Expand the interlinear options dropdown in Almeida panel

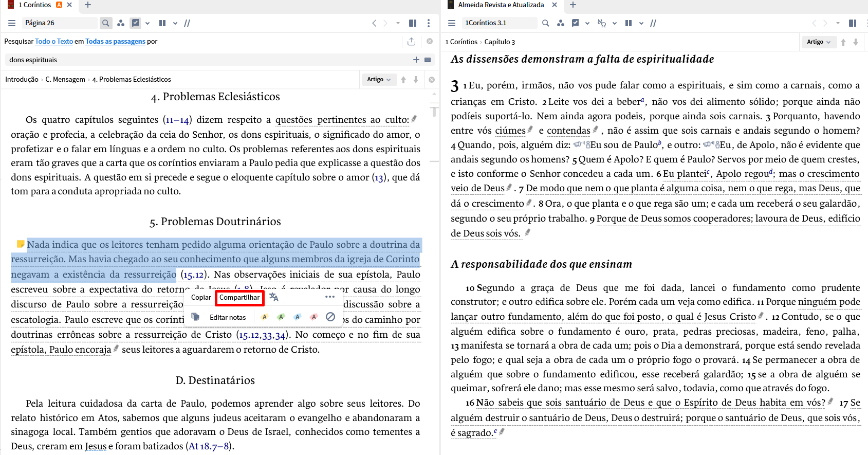pyautogui.click(x=614, y=23)
